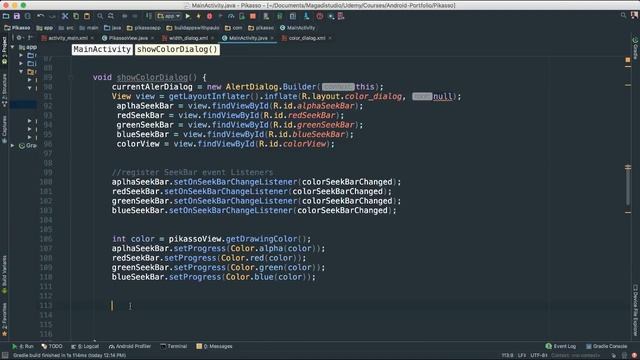The width and height of the screenshot is (640, 360).
Task: Open the Run tool window
Action: 23,346
